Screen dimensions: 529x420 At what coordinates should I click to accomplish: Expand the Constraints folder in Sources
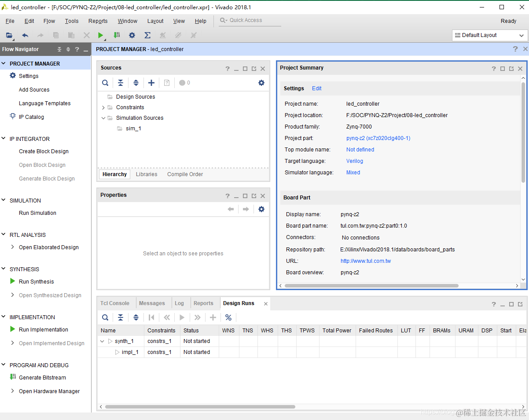pos(103,107)
